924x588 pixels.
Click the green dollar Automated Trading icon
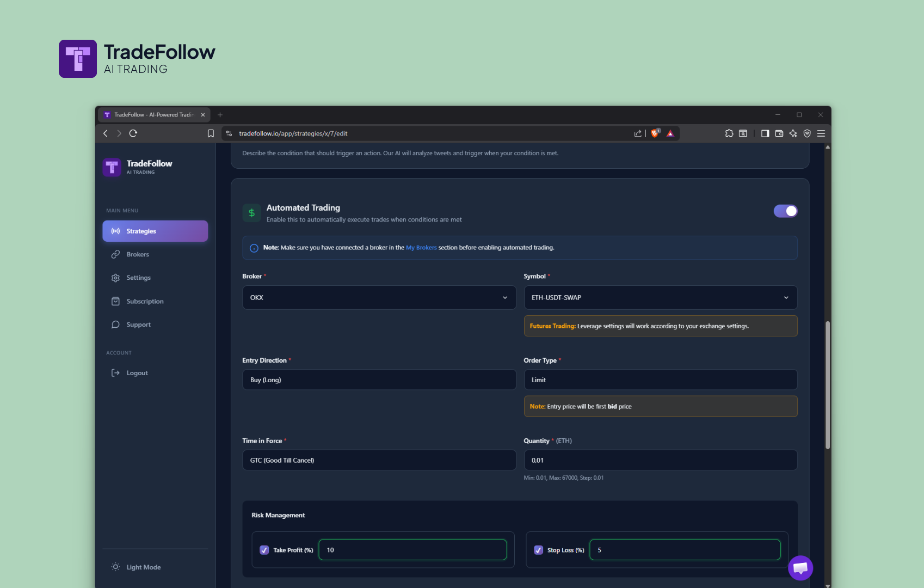[251, 213]
